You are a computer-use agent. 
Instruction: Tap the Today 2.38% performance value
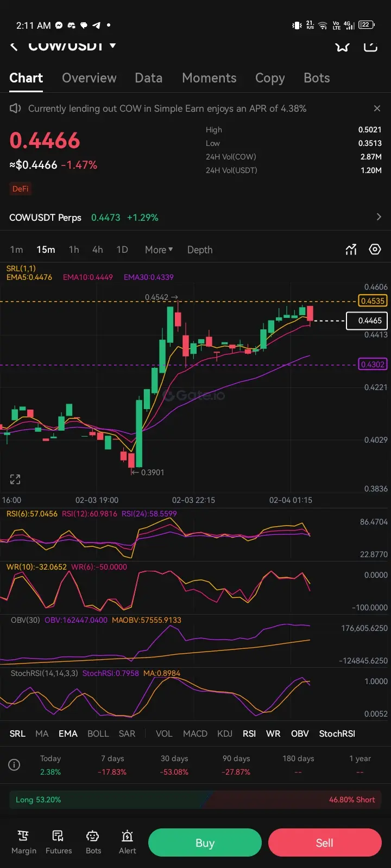(51, 772)
